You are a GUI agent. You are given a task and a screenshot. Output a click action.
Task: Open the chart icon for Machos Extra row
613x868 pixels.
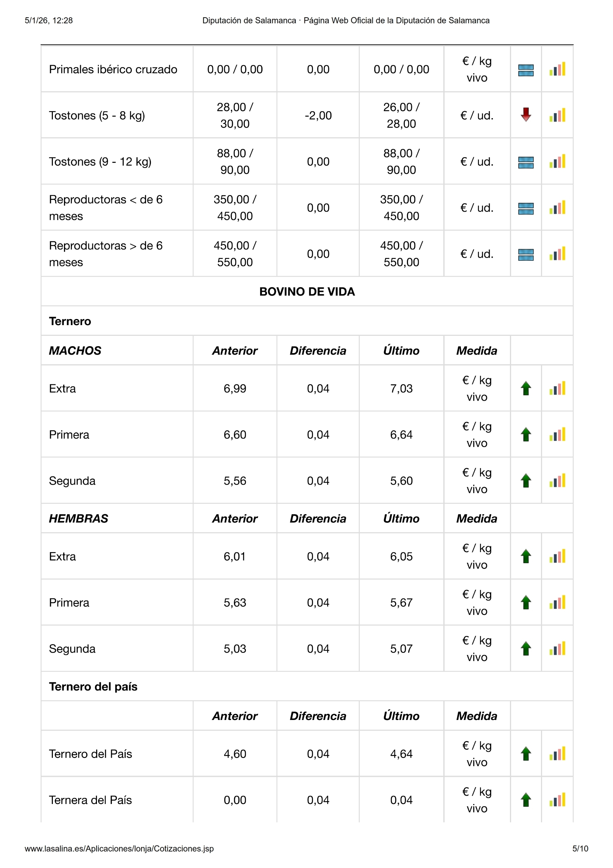point(557,388)
